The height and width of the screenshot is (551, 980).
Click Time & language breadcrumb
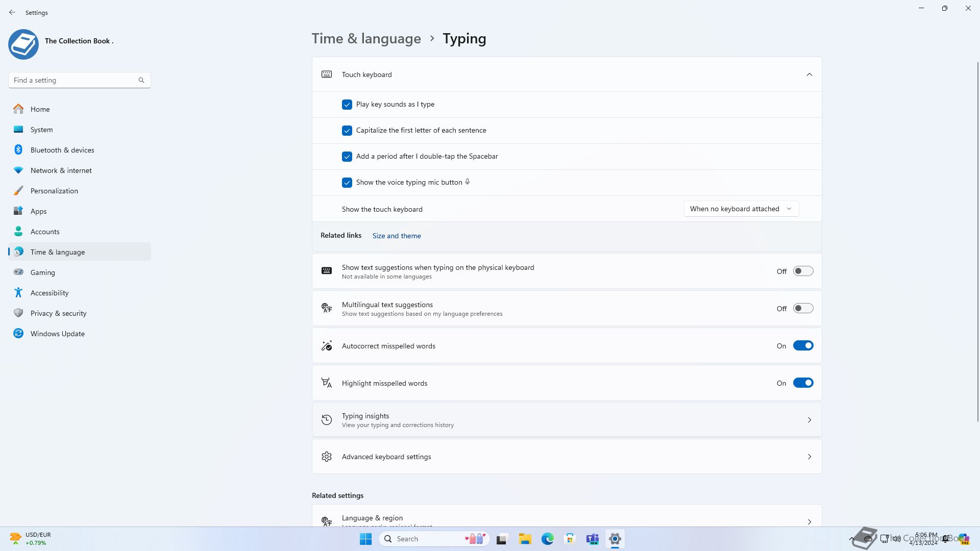[366, 39]
